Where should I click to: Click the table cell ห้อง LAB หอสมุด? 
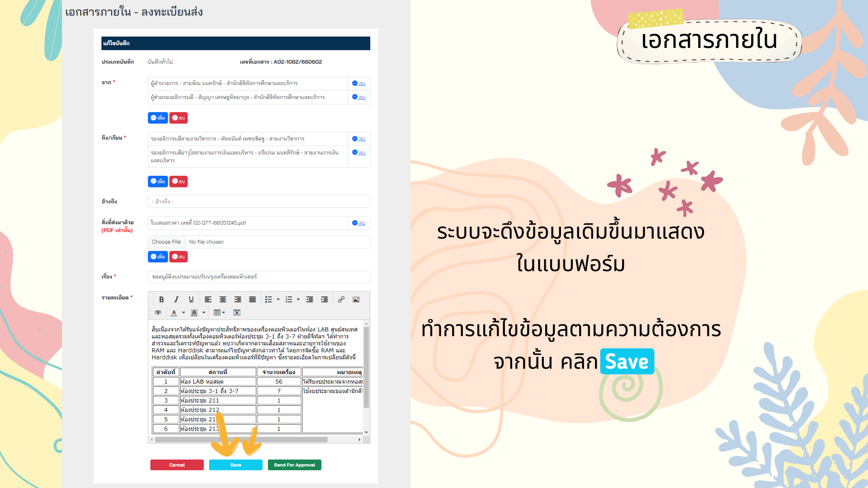[217, 382]
